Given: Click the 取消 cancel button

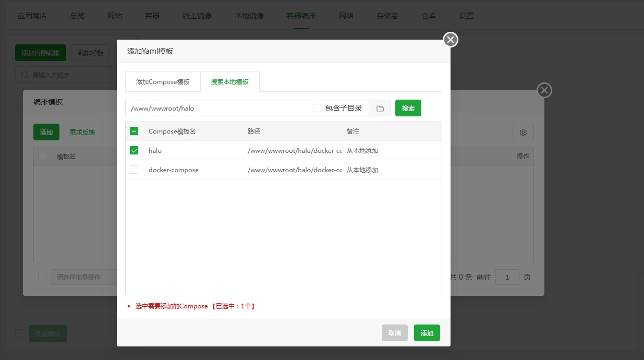Looking at the screenshot, I should point(395,333).
